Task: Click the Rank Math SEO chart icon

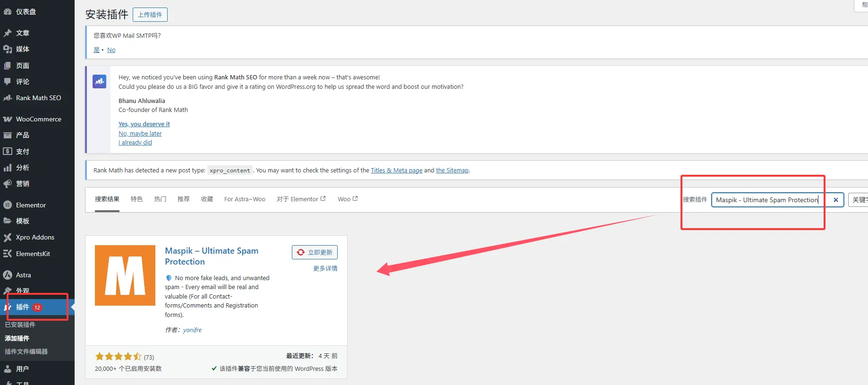Action: coord(8,98)
